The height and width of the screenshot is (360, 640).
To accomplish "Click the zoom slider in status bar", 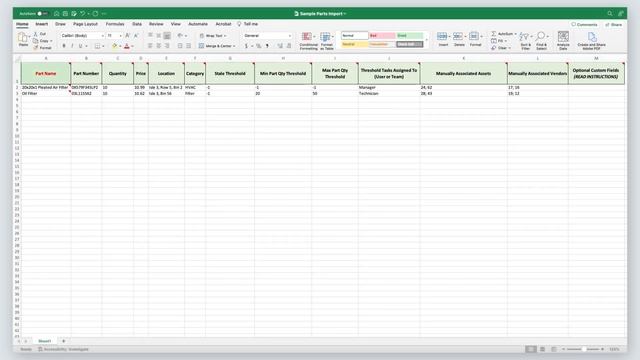I will (584, 349).
